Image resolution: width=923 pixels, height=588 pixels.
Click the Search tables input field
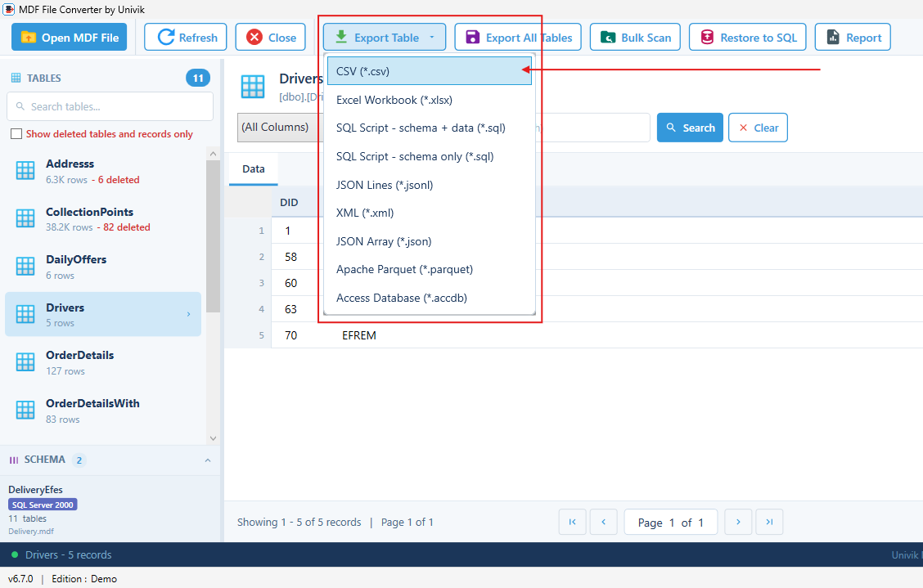point(110,106)
